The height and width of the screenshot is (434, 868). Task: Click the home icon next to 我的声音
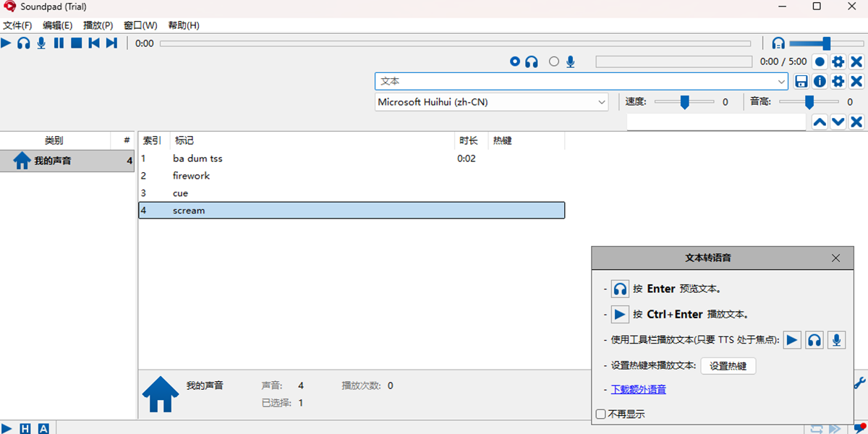(x=159, y=394)
